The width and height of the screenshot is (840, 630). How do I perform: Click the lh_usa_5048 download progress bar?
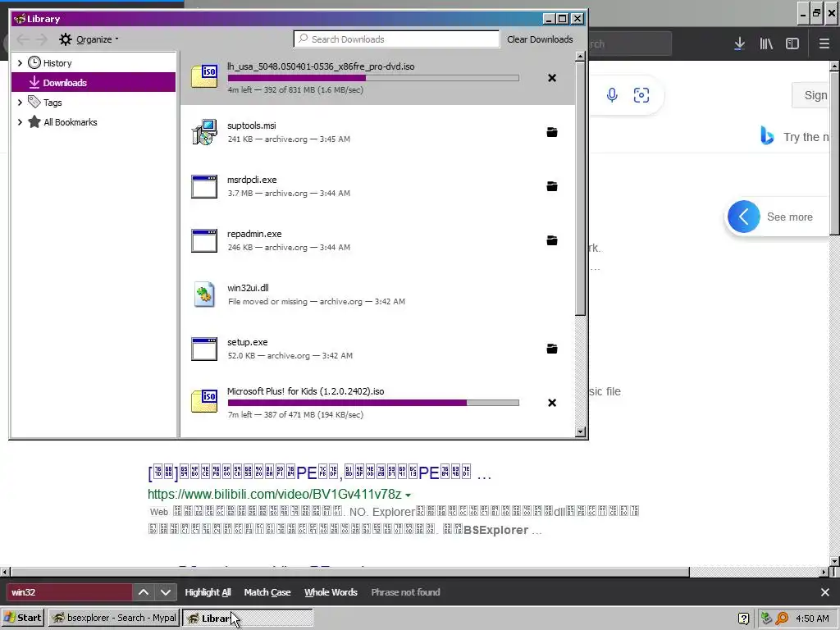coord(373,78)
